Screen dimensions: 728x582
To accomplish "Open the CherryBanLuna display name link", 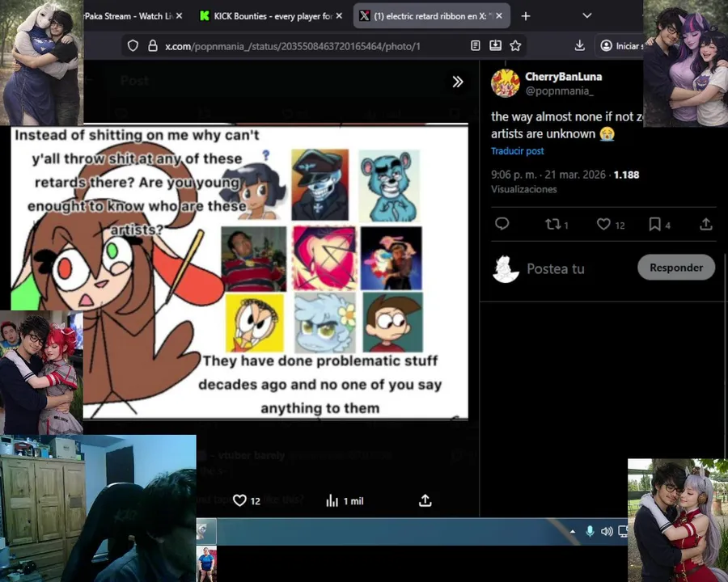I will point(564,77).
